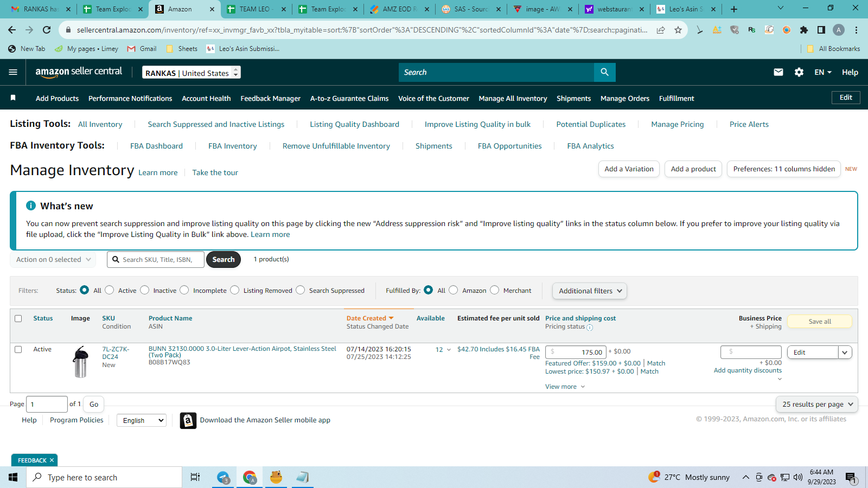Screen dimensions: 868x488
Task: Click the Save all button
Action: [x=820, y=322]
